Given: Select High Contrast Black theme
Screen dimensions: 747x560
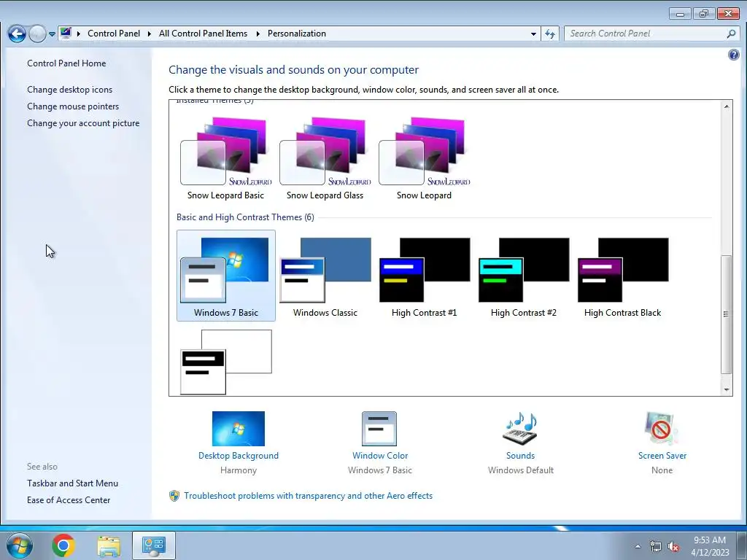Looking at the screenshot, I should click(623, 276).
